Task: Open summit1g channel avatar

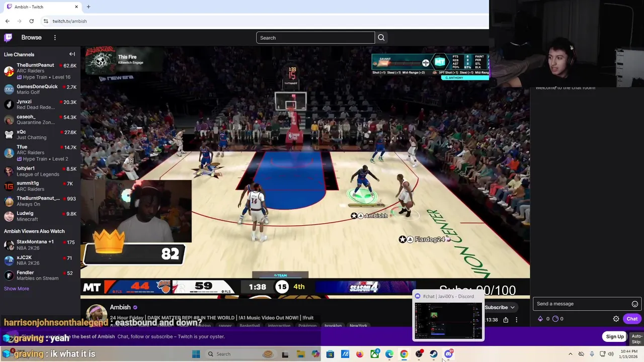Action: 9,187
